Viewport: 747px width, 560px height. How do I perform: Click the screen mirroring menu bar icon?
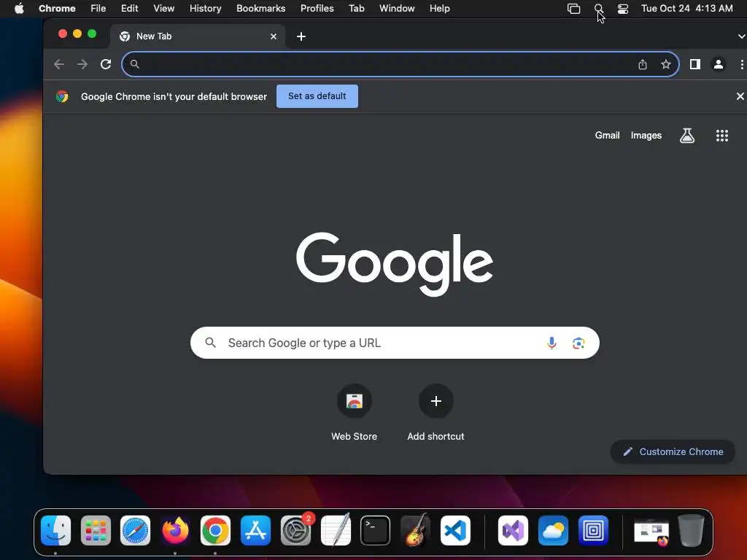click(x=573, y=9)
